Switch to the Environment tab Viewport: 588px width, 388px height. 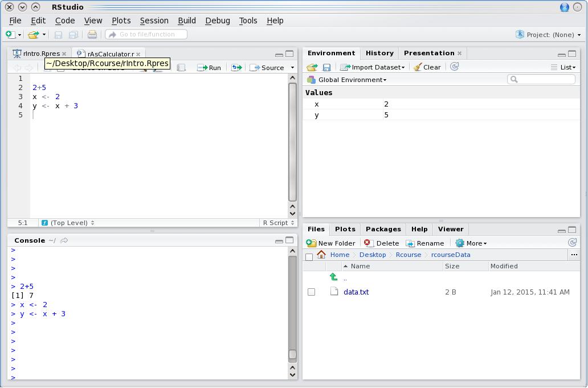click(331, 53)
